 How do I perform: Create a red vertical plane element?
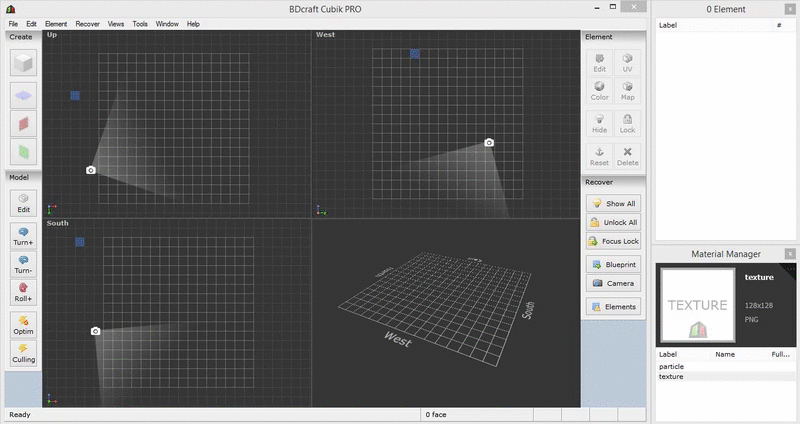pyautogui.click(x=23, y=123)
